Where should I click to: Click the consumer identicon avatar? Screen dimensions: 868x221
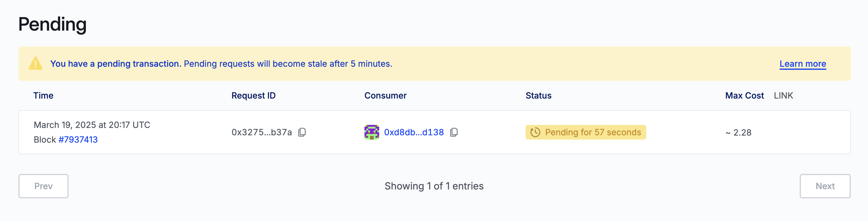[371, 133]
